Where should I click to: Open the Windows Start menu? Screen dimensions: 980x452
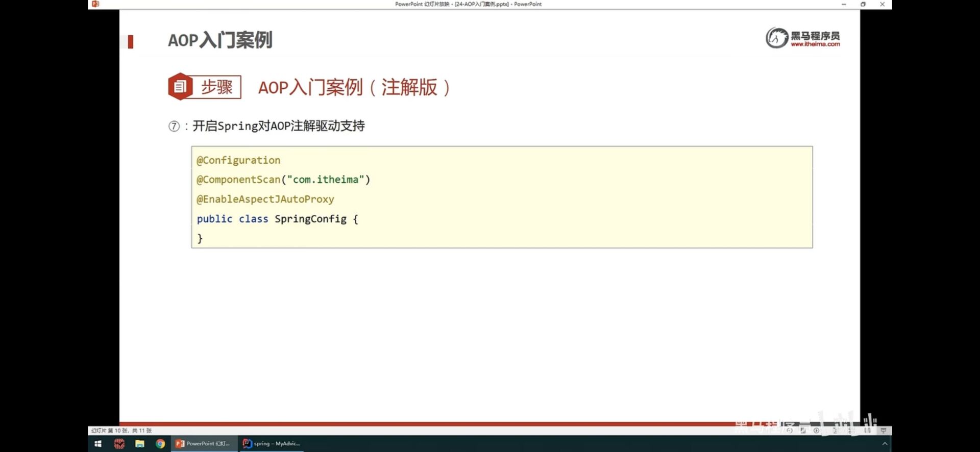(x=98, y=444)
